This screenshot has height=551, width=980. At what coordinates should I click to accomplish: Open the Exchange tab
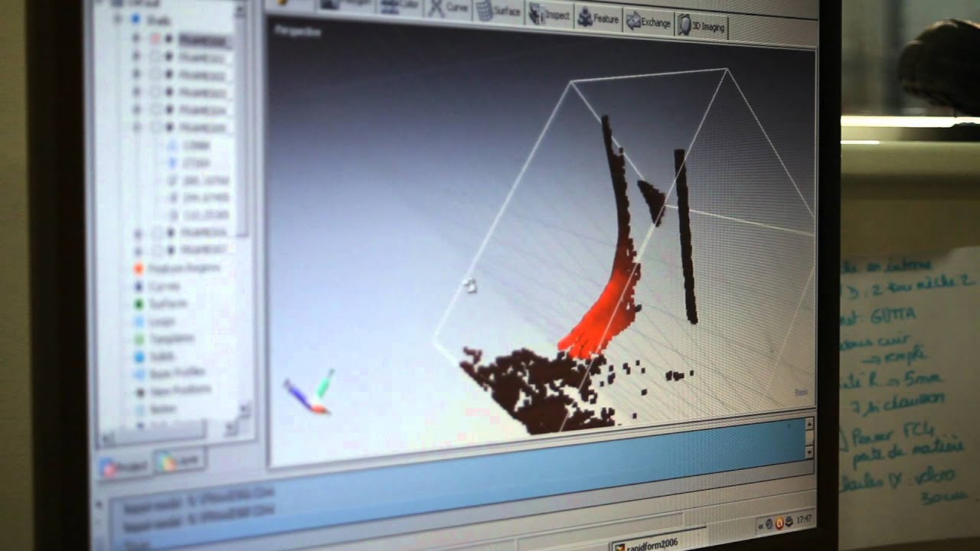(x=648, y=22)
